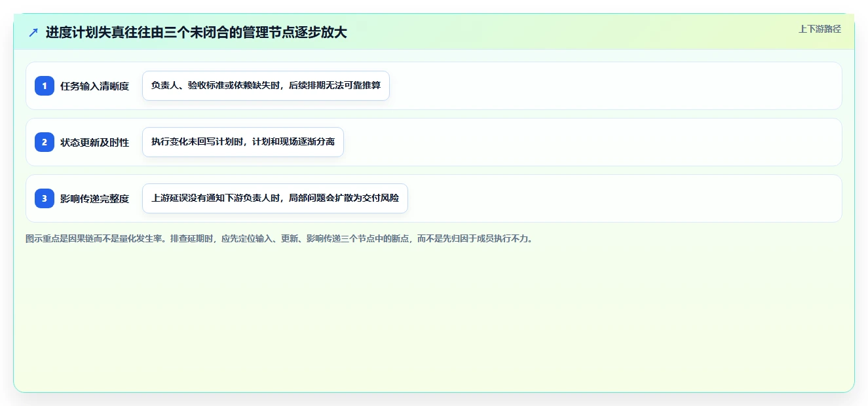The image size is (868, 406).
Task: Click the number 2 badge for 状态更新及时性
Action: pyautogui.click(x=45, y=142)
